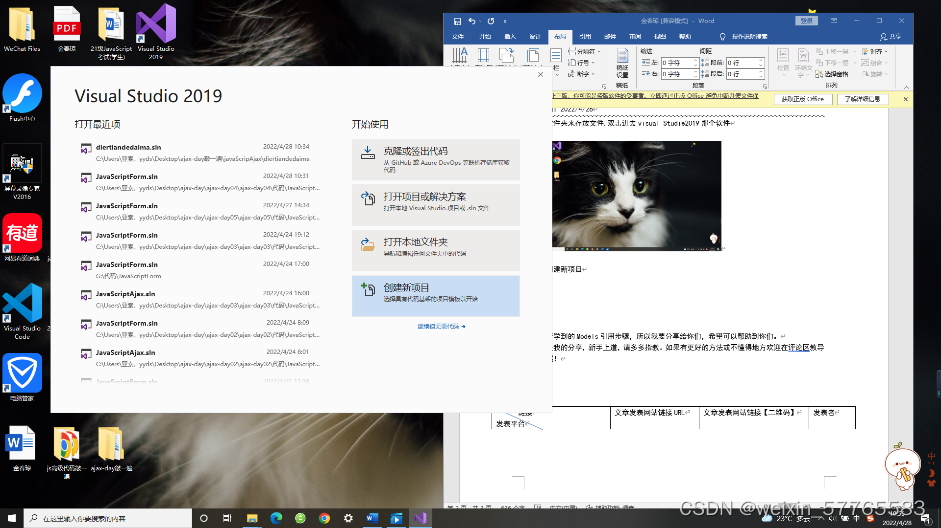This screenshot has height=528, width=941.
Task: Click the Sign in (登录) button in Word
Action: coord(807,21)
